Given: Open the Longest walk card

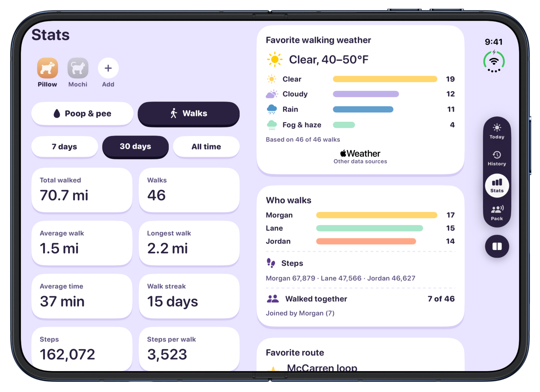Looking at the screenshot, I should (189, 243).
